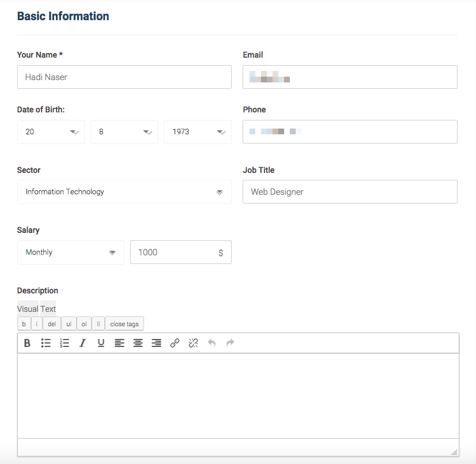Screen dimensions: 476x464
Task: Click the insert link icon
Action: pos(175,343)
